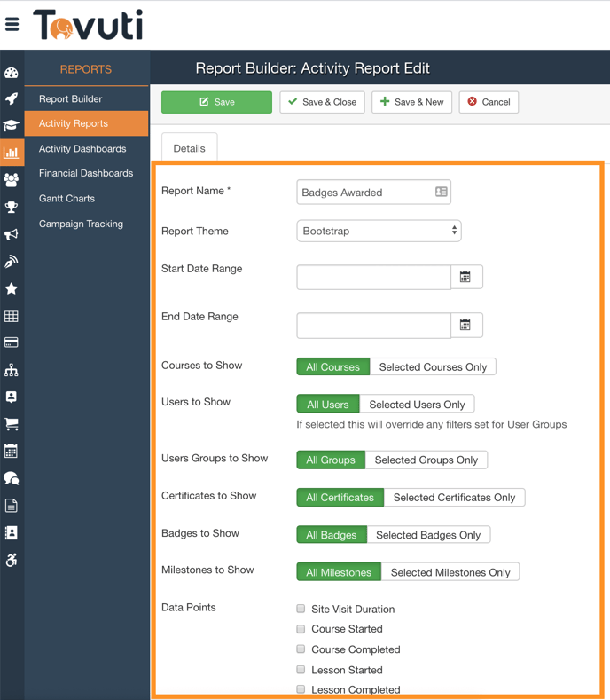Check the Lesson Started checkbox

coord(301,670)
